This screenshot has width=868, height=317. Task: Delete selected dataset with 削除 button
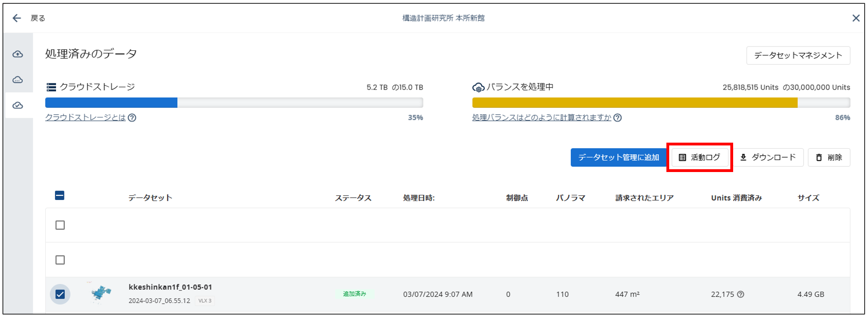pyautogui.click(x=829, y=158)
